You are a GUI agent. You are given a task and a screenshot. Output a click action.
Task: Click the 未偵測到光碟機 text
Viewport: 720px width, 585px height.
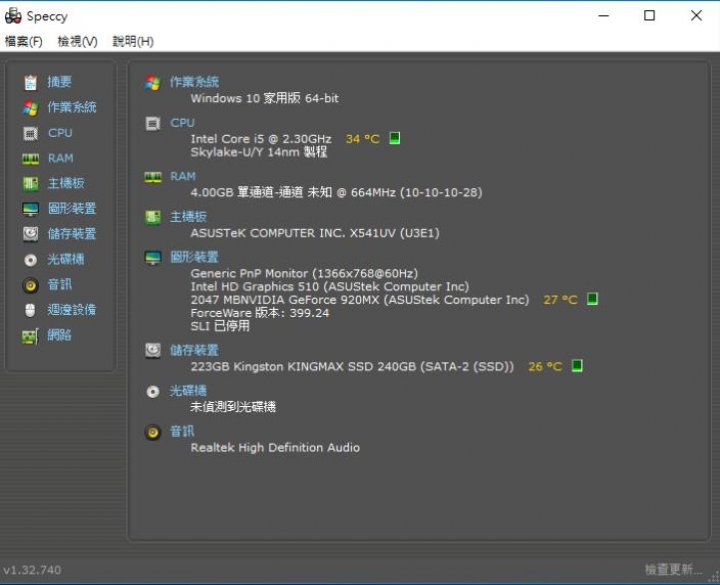[x=233, y=406]
